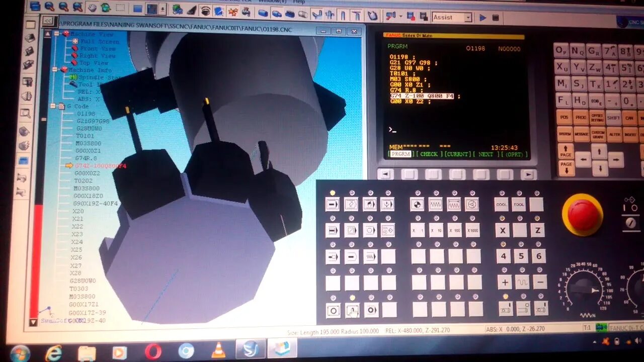Toggle the X 1 increment button

pyautogui.click(x=418, y=230)
